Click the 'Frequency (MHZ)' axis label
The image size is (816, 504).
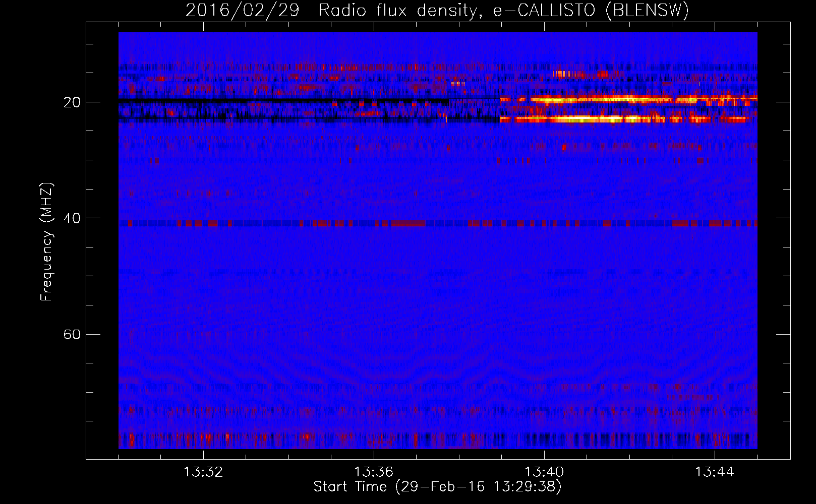click(46, 241)
